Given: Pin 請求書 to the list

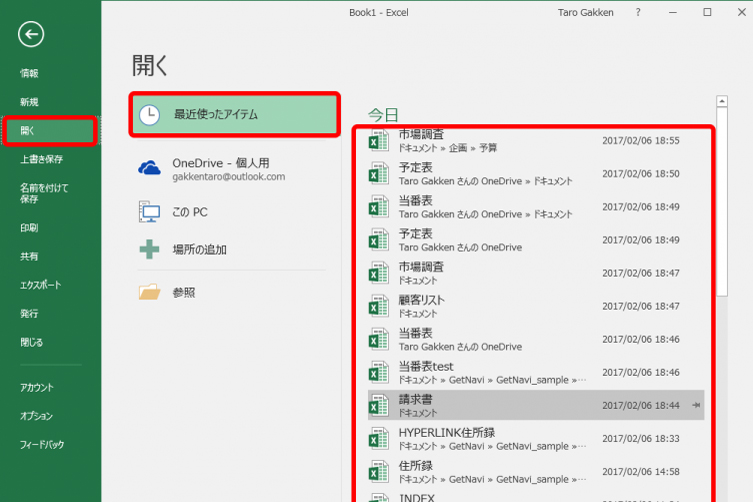Looking at the screenshot, I should pos(696,405).
